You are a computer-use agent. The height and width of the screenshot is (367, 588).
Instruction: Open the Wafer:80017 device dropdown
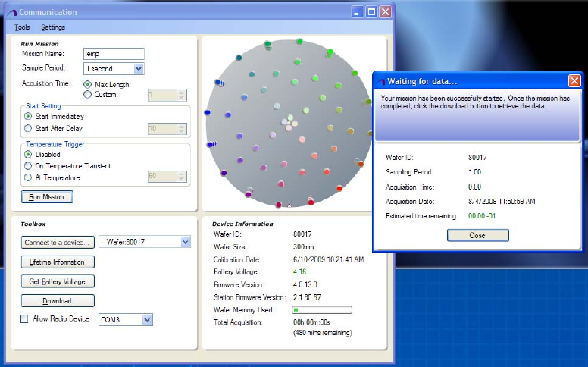[185, 242]
